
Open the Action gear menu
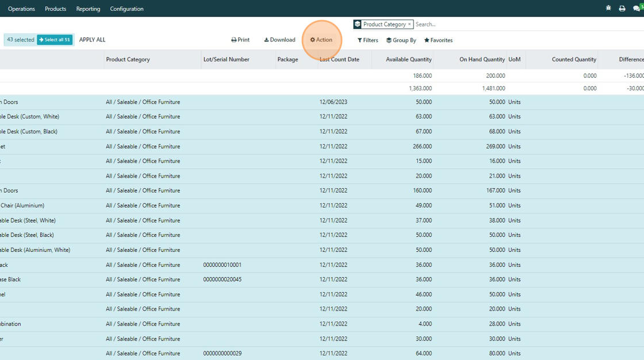pos(321,40)
